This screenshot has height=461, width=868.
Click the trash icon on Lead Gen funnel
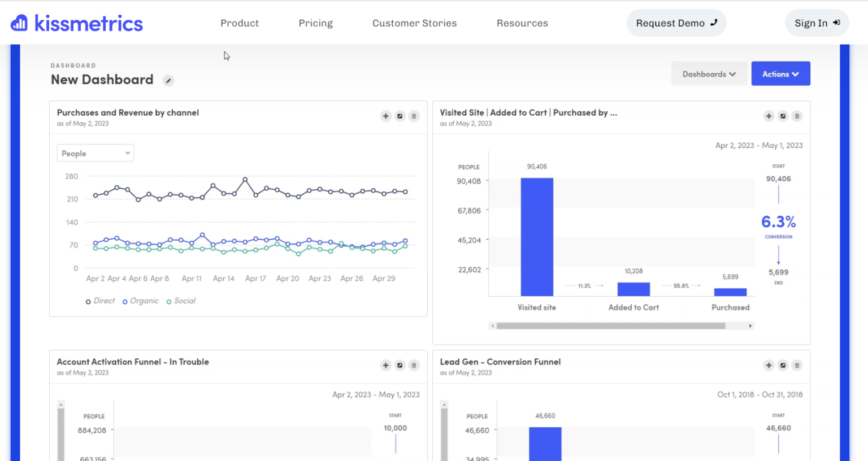click(797, 366)
